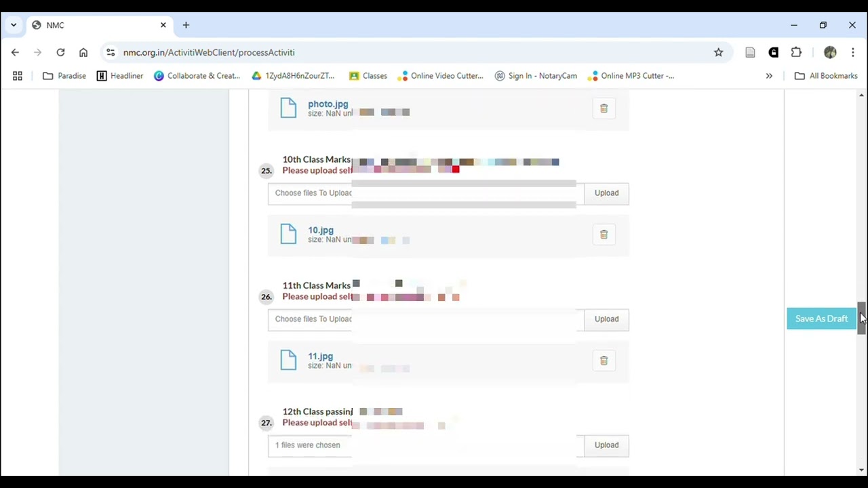Delete the photo.jpg uploaded file
The width and height of the screenshot is (868, 488).
[x=604, y=108]
